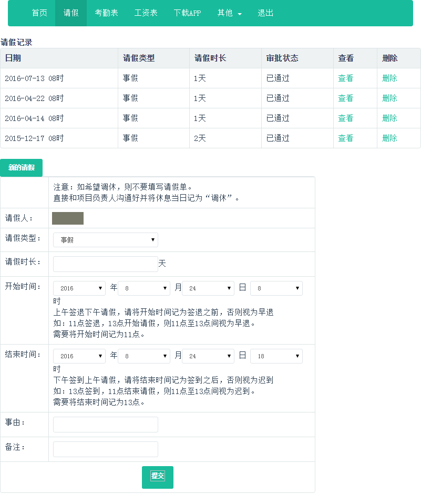Click 下载APP in the navigation bar

[x=187, y=13]
